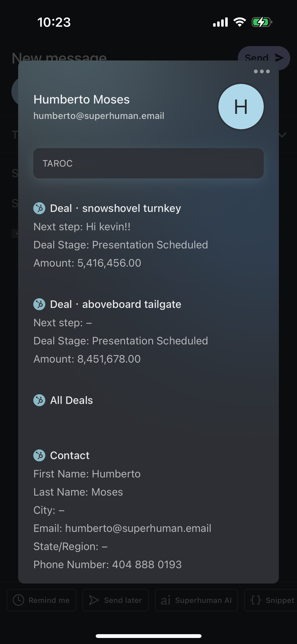Tap humberto@superhuman.email under the name
The width and height of the screenshot is (297, 644).
coord(99,116)
